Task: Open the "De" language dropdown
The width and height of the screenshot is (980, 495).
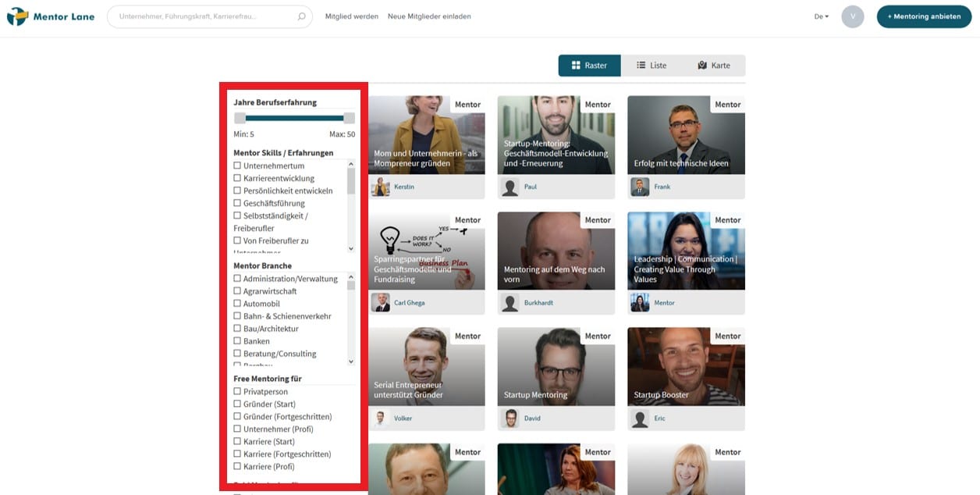Action: coord(822,16)
